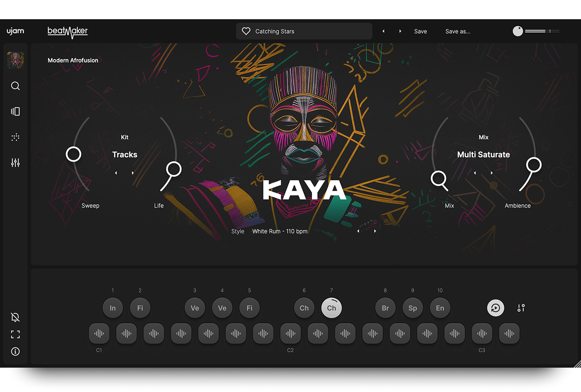Click the circular latch playback button
The image size is (581, 392).
[495, 308]
